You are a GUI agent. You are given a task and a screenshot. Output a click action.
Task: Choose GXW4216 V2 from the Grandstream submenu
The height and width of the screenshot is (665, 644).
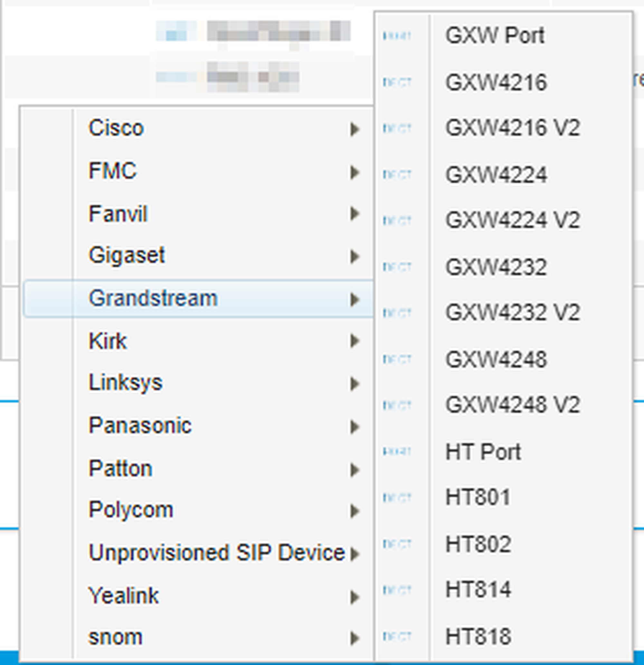512,128
